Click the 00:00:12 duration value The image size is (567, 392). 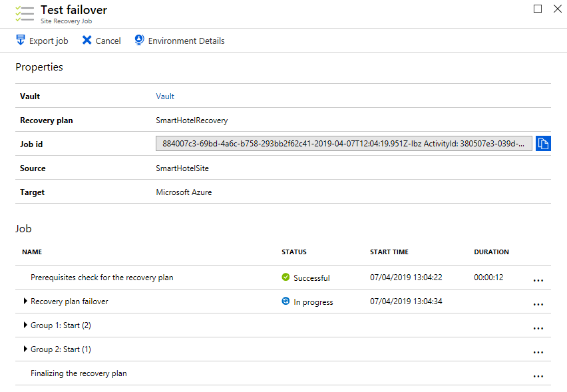click(488, 278)
